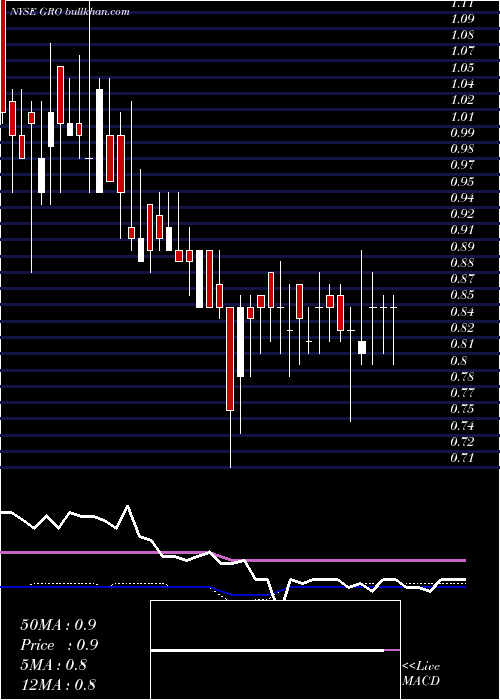Viewport: 500px width, 700px height.
Task: Click the 0.94 price axis label
Action: tap(462, 198)
